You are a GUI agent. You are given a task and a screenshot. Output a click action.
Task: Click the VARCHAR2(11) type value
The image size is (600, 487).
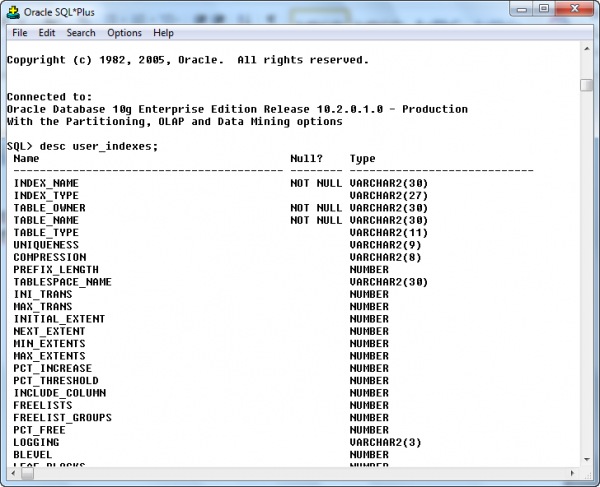coord(389,233)
